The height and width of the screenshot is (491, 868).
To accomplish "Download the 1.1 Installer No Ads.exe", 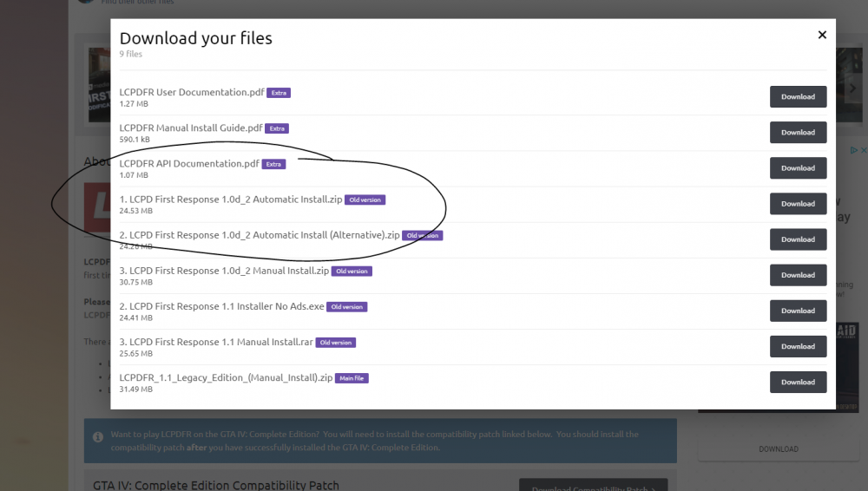I will pyautogui.click(x=798, y=310).
